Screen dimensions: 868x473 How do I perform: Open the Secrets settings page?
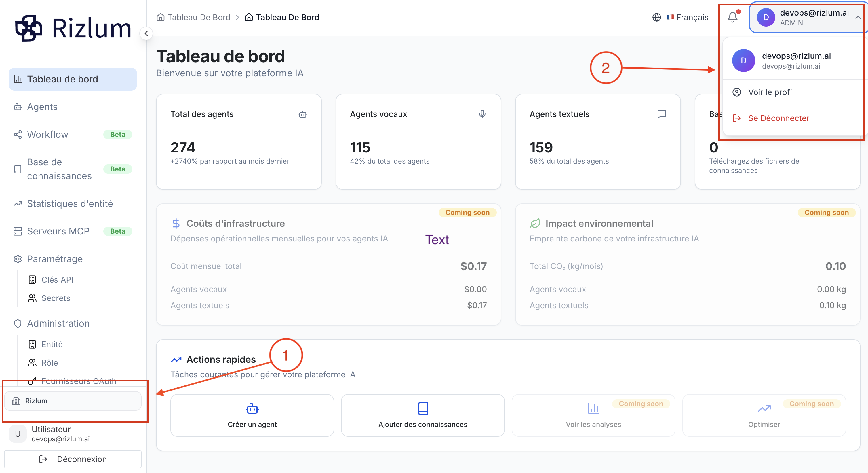56,298
